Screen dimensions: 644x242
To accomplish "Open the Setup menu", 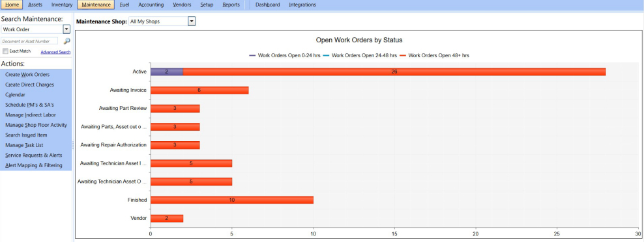I will 207,5.
